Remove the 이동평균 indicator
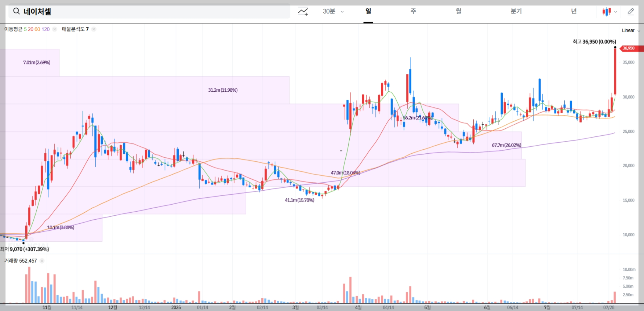 (x=55, y=29)
